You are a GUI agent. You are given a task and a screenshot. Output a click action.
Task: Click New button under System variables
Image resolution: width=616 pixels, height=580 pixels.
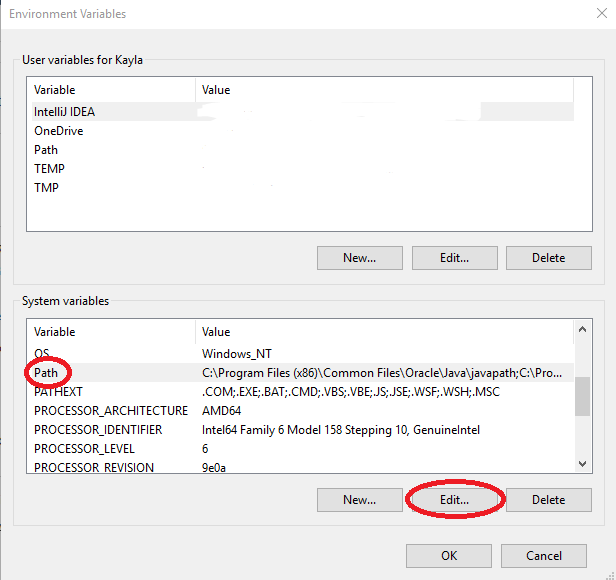[359, 499]
